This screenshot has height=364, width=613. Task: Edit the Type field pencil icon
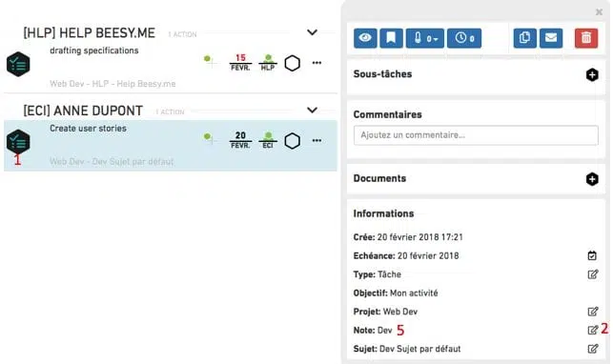click(x=593, y=274)
